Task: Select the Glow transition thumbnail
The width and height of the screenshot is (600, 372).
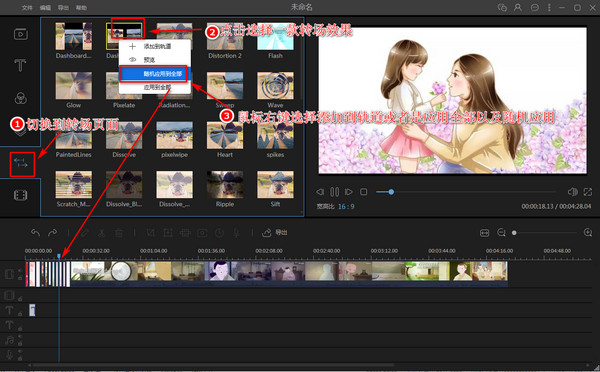Action: pos(73,86)
